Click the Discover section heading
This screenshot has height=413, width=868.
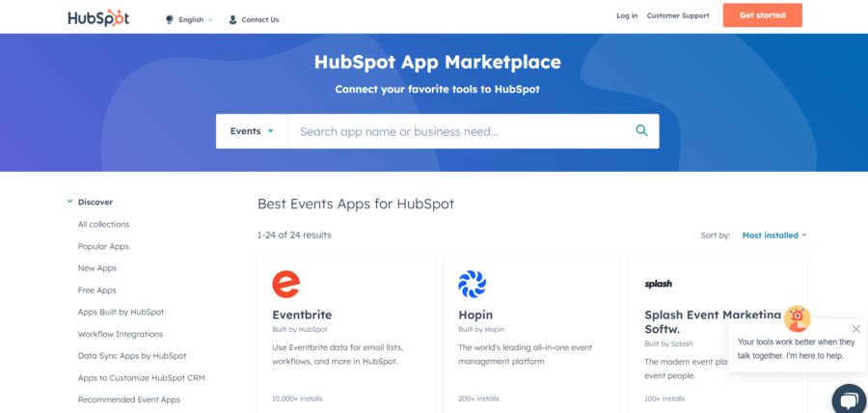click(95, 202)
